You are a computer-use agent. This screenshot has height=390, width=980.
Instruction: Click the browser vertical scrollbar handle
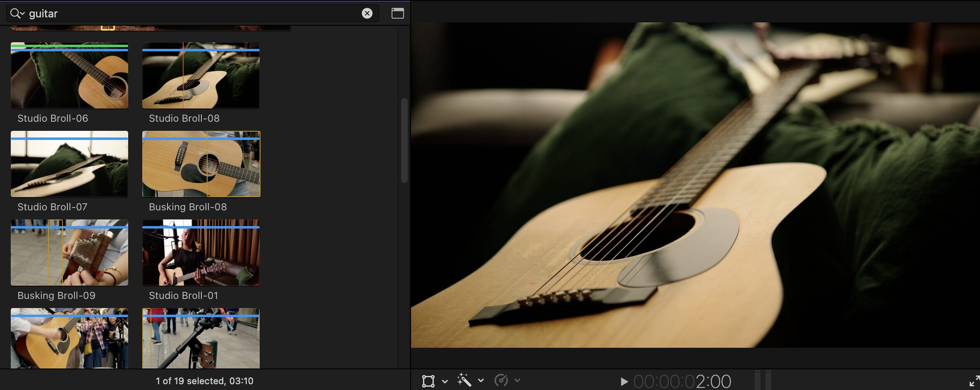[x=404, y=140]
